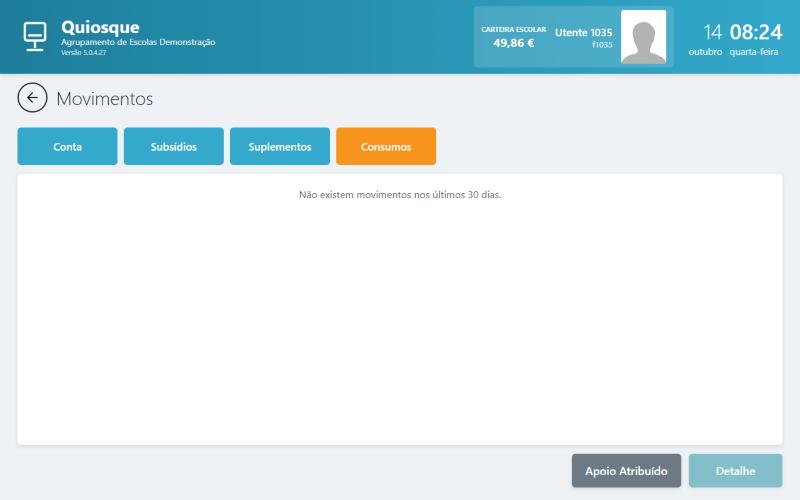Viewport: 800px width, 500px height.
Task: Click the Carteira Escolar balance 49,86 €
Action: coord(513,43)
